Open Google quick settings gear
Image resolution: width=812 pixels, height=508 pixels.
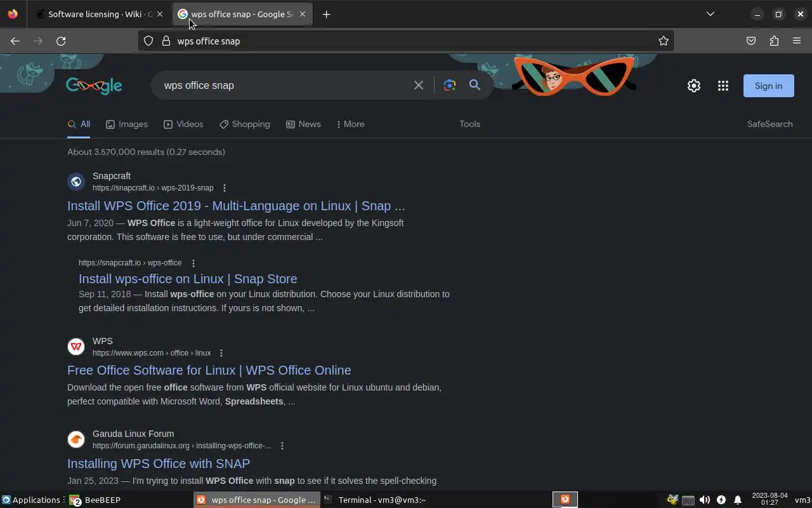click(694, 86)
